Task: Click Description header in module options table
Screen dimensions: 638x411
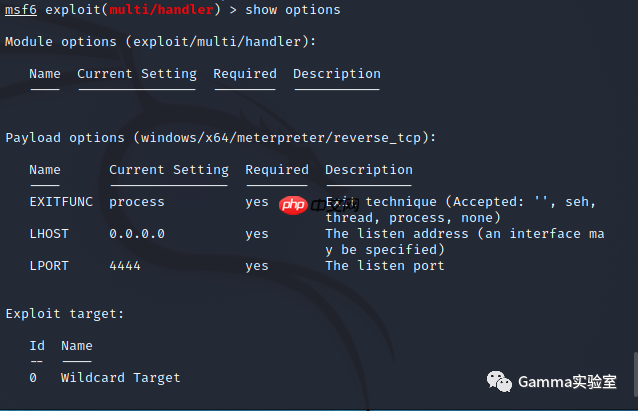Action: (337, 74)
